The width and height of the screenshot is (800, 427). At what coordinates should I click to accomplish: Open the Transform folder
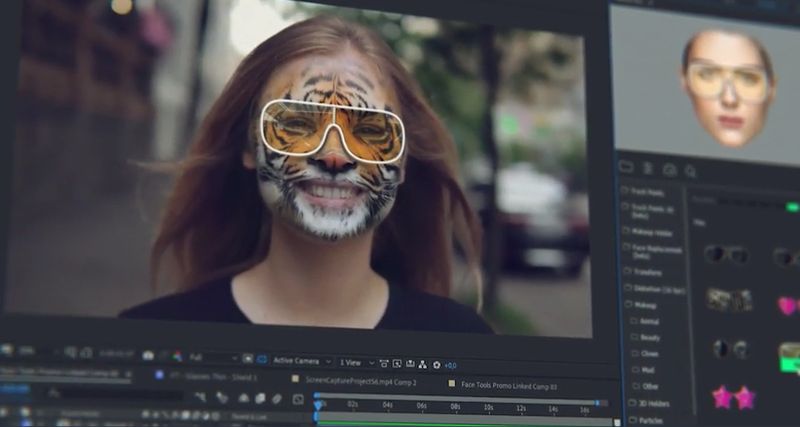644,272
